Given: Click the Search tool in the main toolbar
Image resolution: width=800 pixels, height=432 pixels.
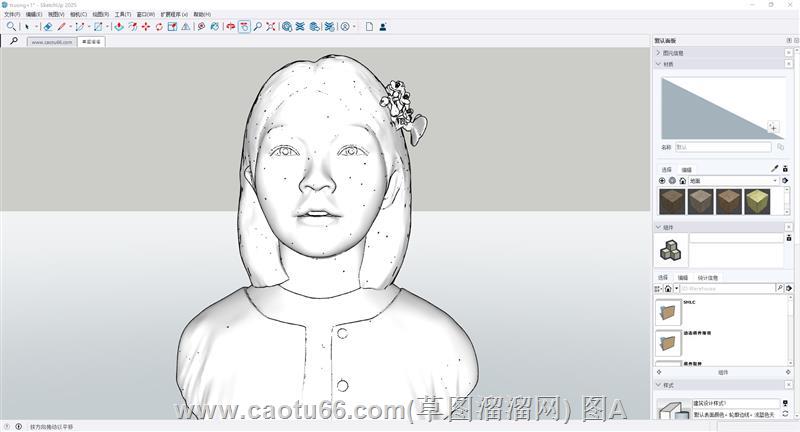Looking at the screenshot, I should pyautogui.click(x=11, y=27).
